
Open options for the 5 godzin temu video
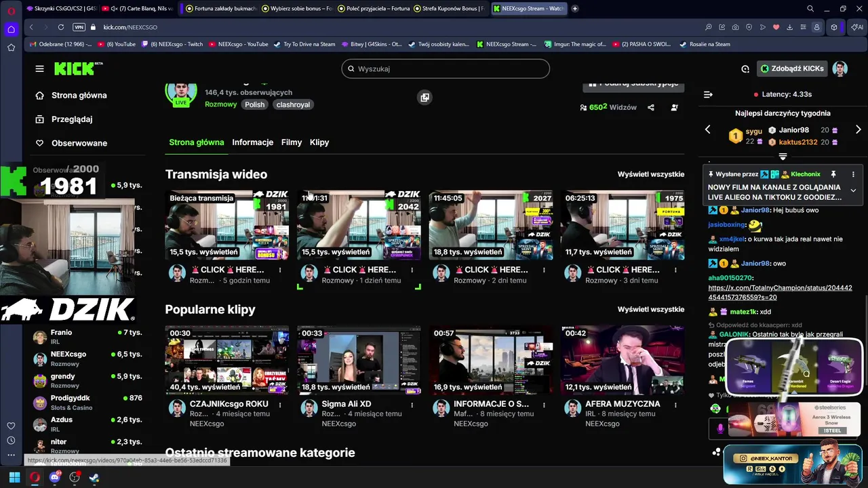[x=279, y=270]
